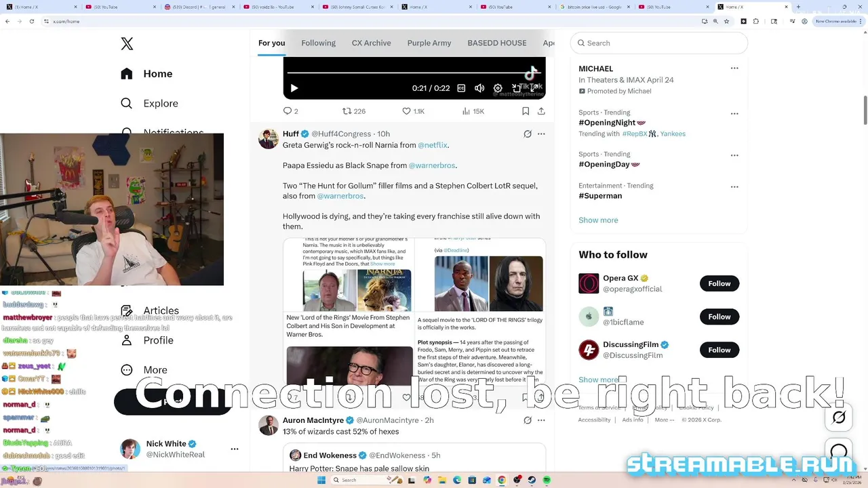The height and width of the screenshot is (488, 868).
Task: Open End Wokeness quoted post
Action: point(414,457)
